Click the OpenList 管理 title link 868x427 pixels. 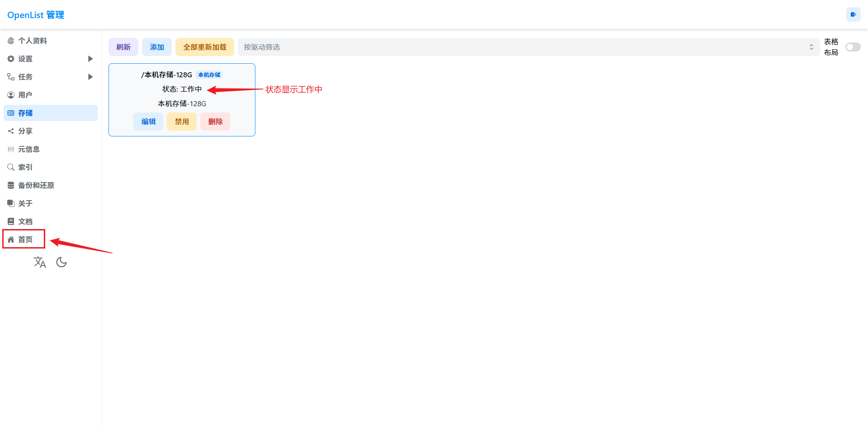[x=36, y=15]
